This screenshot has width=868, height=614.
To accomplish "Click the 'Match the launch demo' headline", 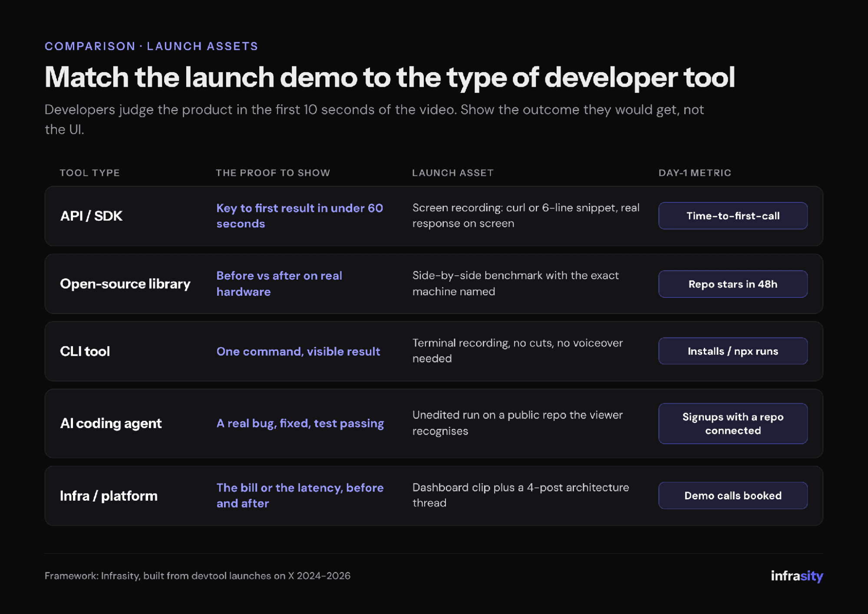I will pyautogui.click(x=390, y=77).
